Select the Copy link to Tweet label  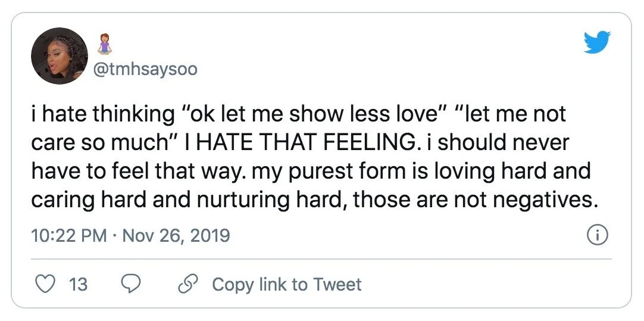tap(286, 285)
